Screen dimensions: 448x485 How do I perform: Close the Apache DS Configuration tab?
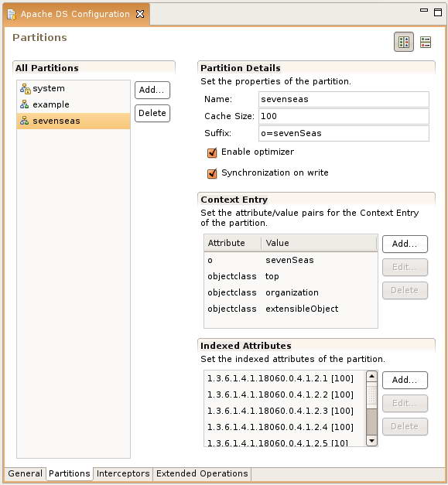tap(140, 14)
